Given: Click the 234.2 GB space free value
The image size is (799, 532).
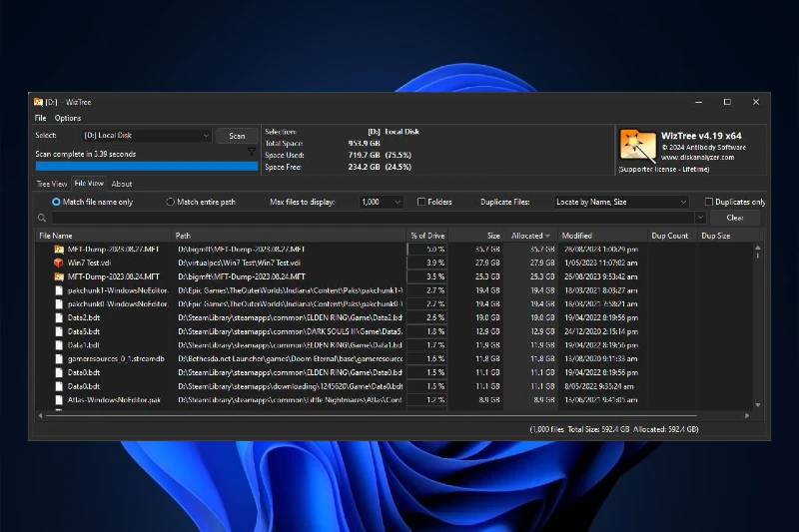Looking at the screenshot, I should click(x=364, y=167).
